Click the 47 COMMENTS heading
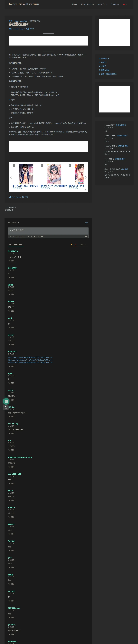This screenshot has width=138, height=644. (x=15, y=245)
